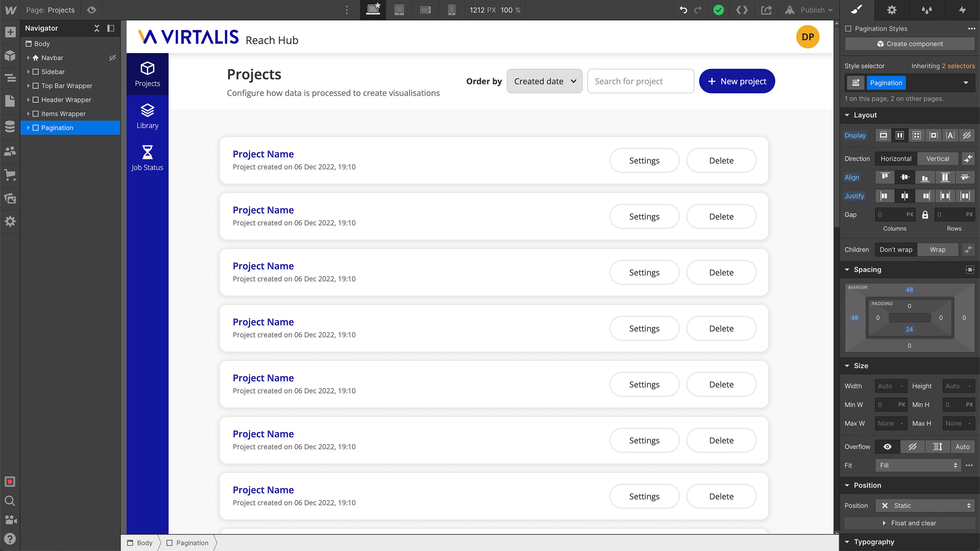Check the Pagination Styles checkbox

pos(848,29)
